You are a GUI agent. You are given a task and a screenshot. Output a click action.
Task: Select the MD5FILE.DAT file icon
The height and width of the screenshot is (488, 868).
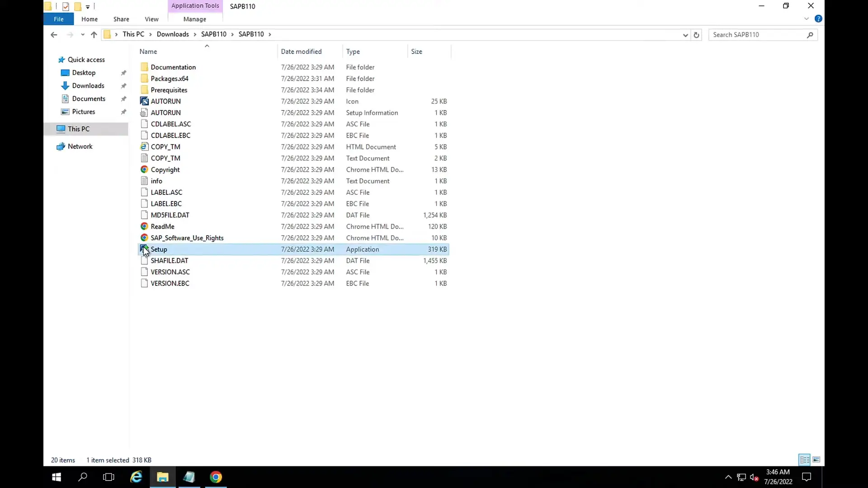[144, 215]
